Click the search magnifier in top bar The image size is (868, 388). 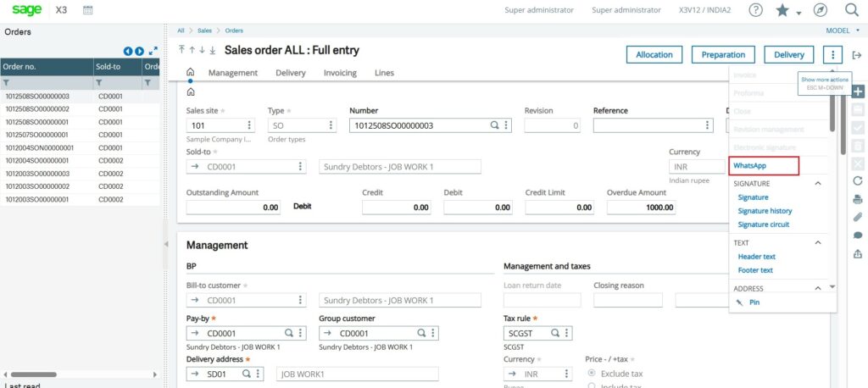click(x=852, y=10)
